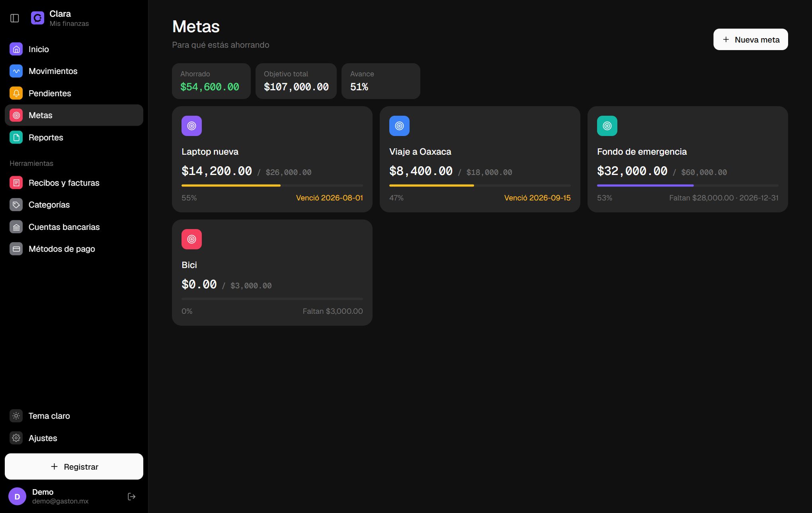The height and width of the screenshot is (513, 812).
Task: Click the red Bici goal icon
Action: coord(191,239)
